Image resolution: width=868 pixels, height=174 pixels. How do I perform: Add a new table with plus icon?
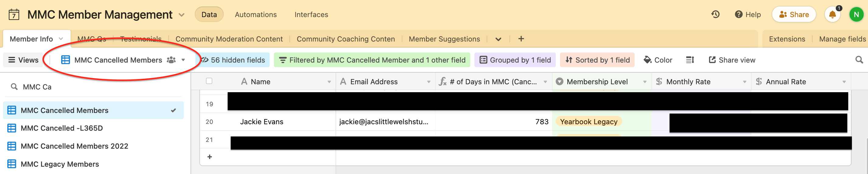click(521, 39)
